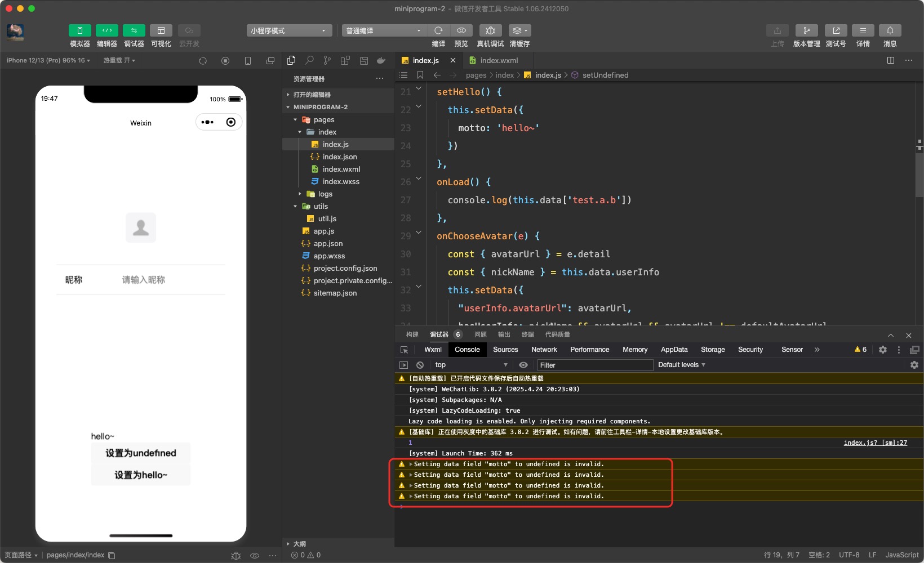Split the editor view
The width and height of the screenshot is (924, 563).
click(891, 60)
